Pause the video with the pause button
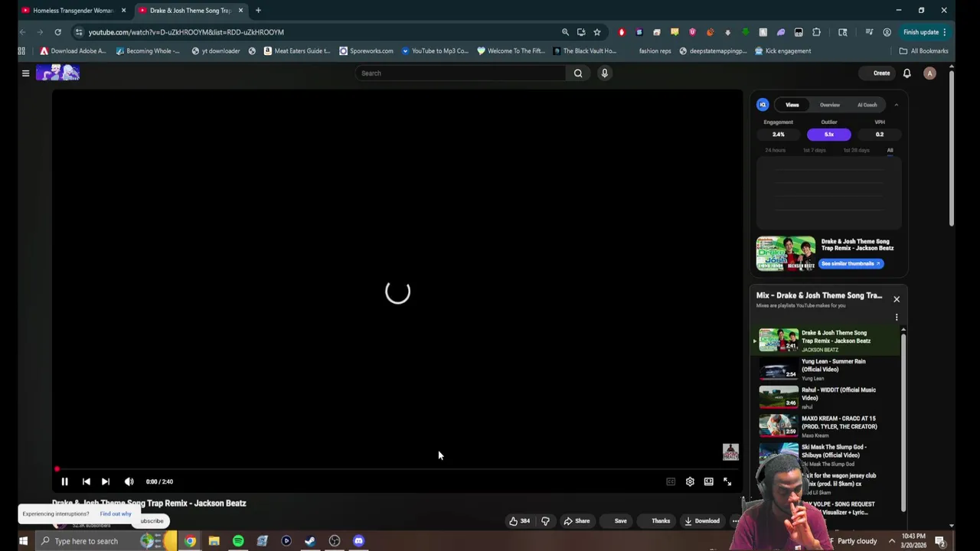Viewport: 980px width, 551px height. 64,481
